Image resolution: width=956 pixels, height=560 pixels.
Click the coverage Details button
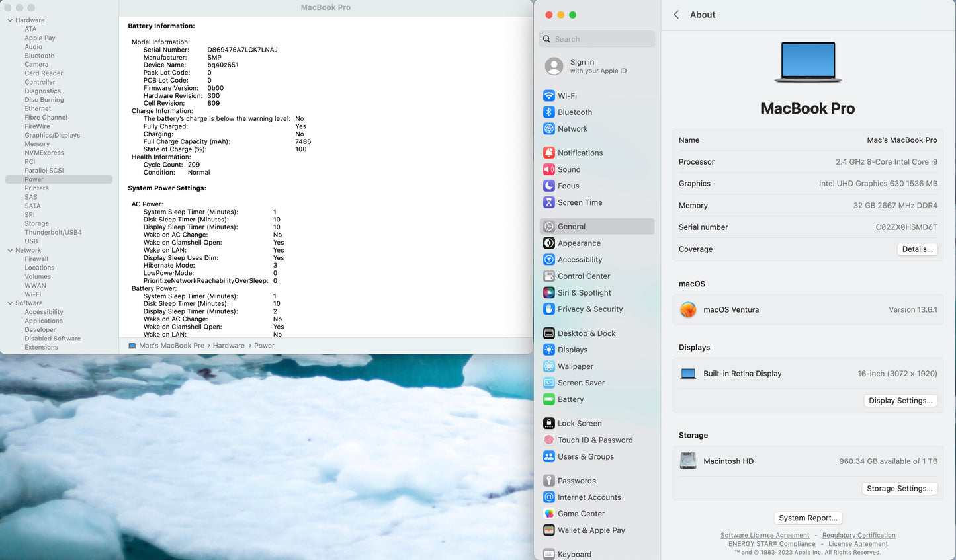(917, 249)
